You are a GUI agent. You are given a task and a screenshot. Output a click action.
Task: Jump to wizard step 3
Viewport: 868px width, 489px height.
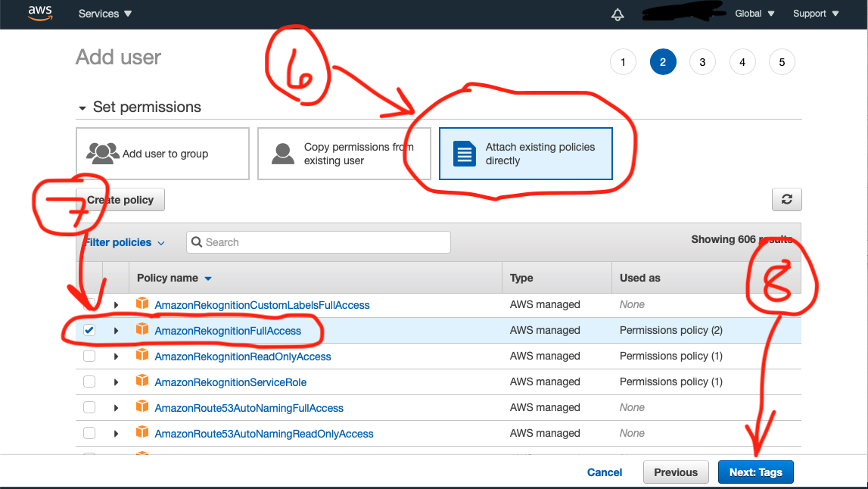tap(702, 62)
